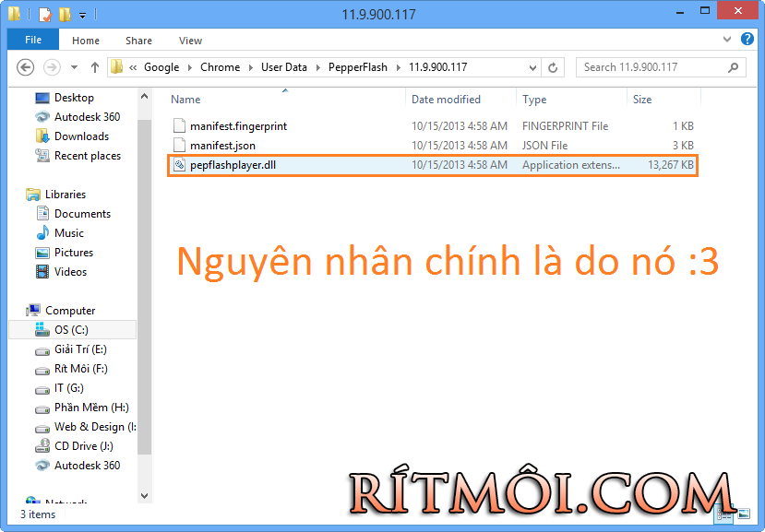
Task: Open the Help question mark icon
Action: pyautogui.click(x=747, y=39)
